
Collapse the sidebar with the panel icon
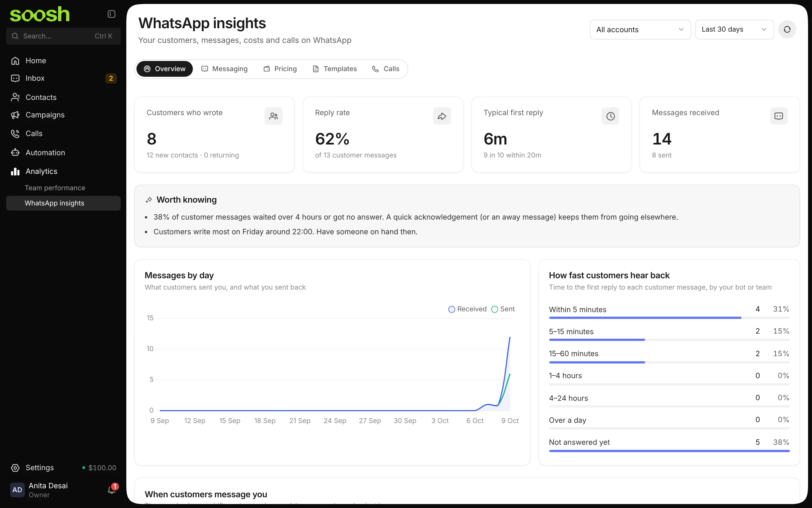[x=111, y=14]
